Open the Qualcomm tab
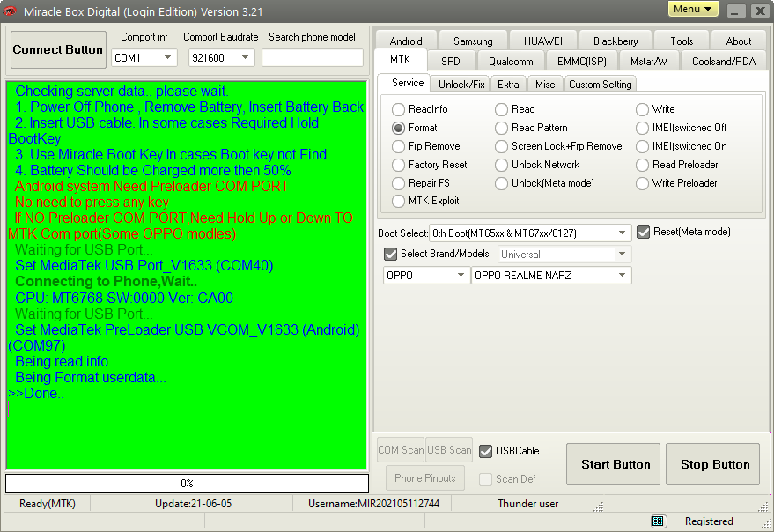The height and width of the screenshot is (532, 774). click(x=511, y=62)
